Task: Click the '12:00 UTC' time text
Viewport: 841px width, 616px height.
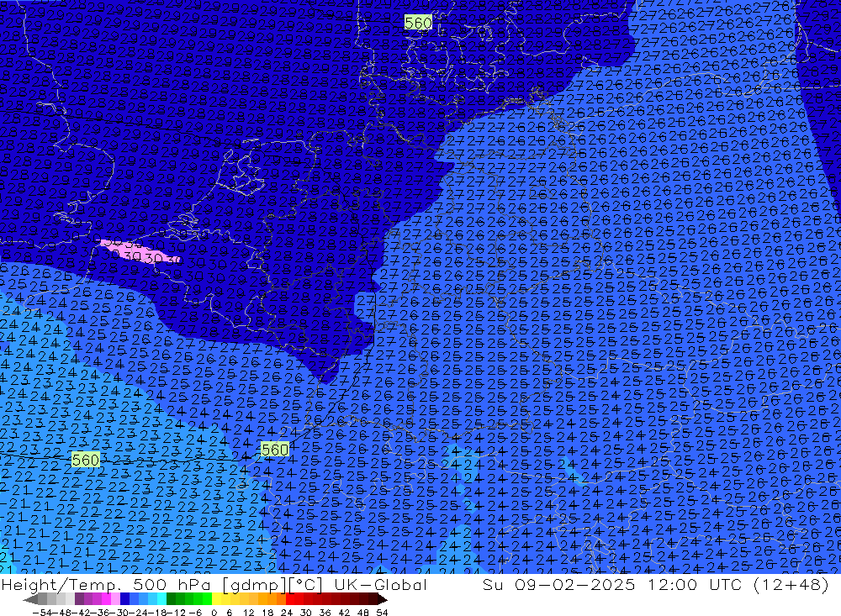Action: [696, 584]
